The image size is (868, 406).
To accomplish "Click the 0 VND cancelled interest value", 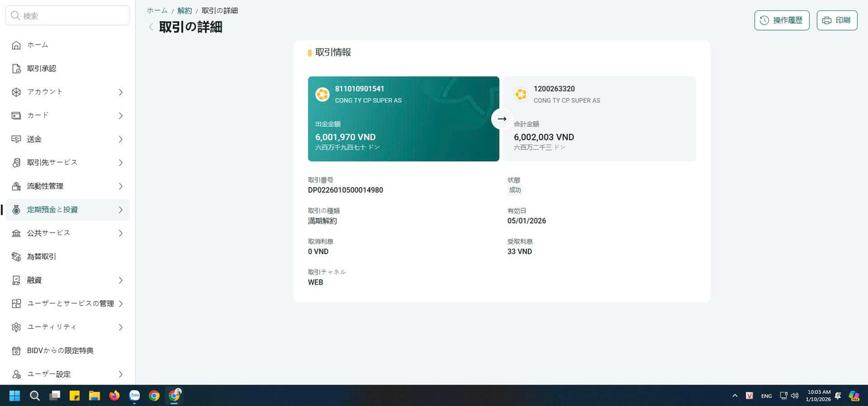I will tap(318, 251).
